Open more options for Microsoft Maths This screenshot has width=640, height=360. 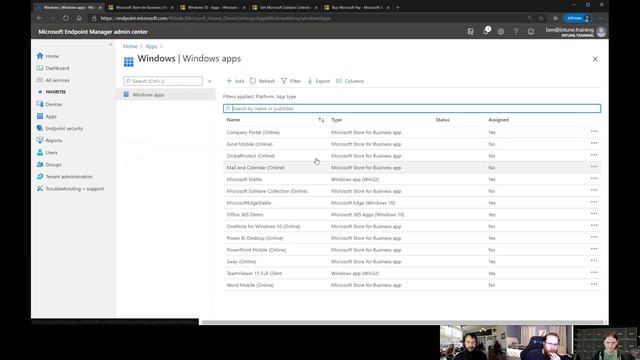pyautogui.click(x=594, y=178)
